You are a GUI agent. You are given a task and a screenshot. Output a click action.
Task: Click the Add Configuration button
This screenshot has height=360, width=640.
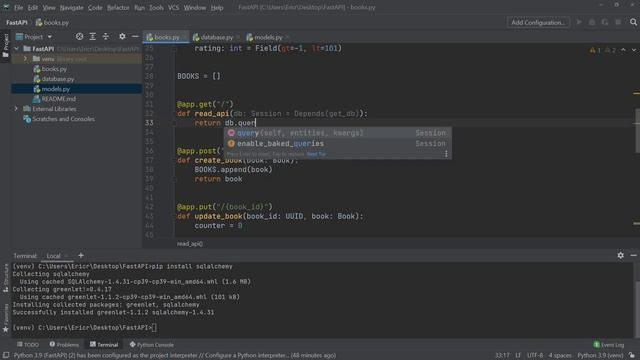(x=538, y=22)
